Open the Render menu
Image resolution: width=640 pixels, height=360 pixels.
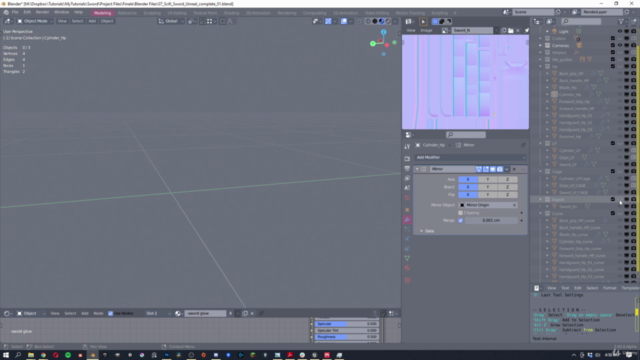[x=42, y=12]
